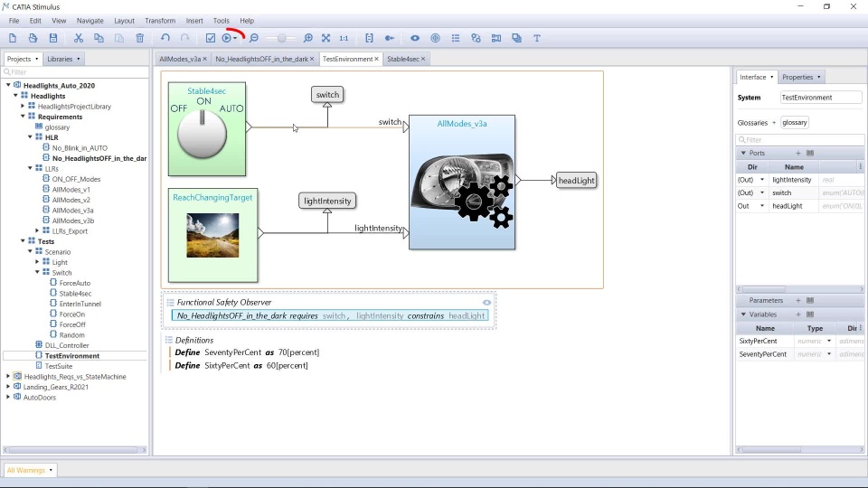Screen dimensions: 868x488
Task: Click the Undo arrow icon
Action: [x=165, y=38]
